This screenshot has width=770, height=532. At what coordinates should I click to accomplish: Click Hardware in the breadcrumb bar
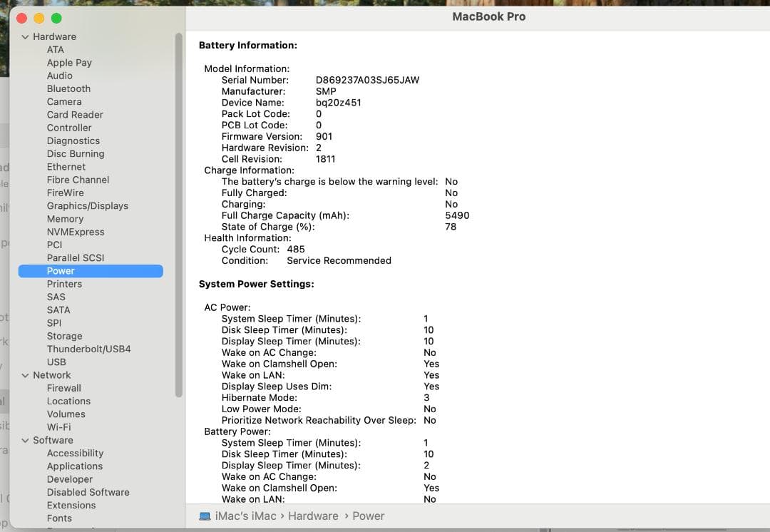point(313,516)
